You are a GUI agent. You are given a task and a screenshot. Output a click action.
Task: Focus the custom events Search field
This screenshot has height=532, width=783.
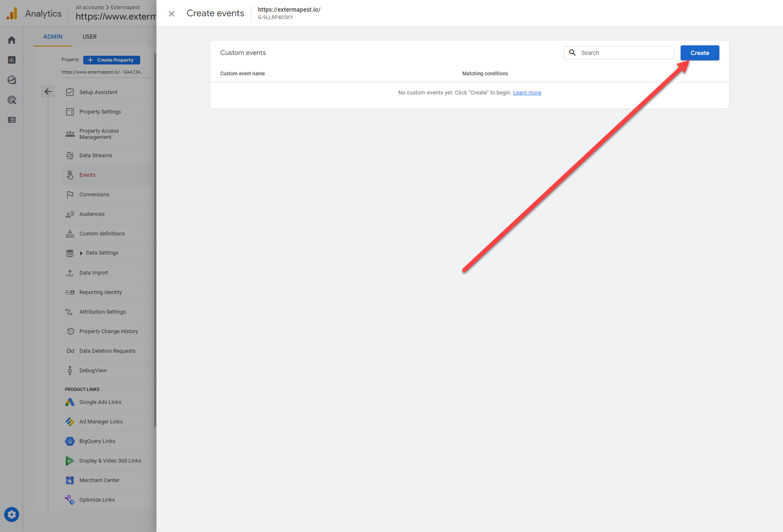point(624,53)
